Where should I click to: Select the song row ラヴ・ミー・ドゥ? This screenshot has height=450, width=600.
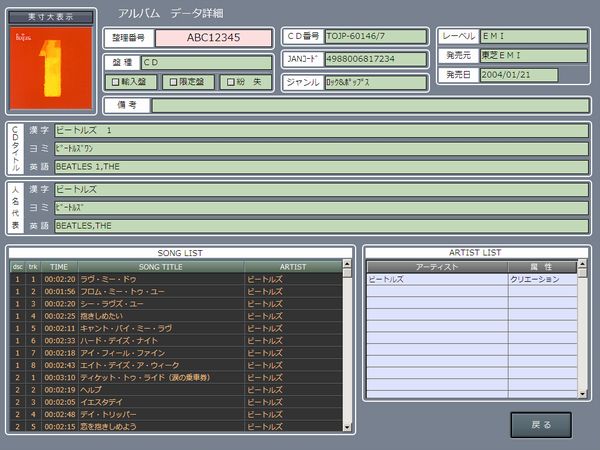coord(176,279)
